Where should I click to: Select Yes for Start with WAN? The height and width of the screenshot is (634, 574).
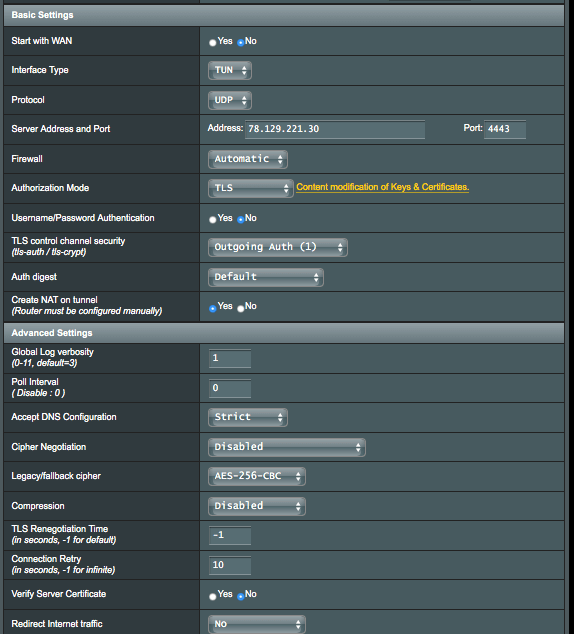coord(213,42)
